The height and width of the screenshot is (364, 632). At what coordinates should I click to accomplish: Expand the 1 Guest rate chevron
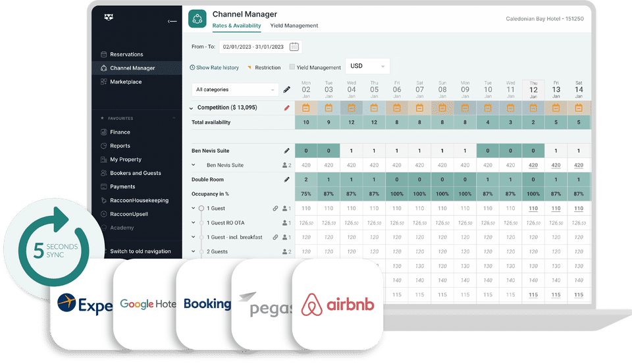click(194, 209)
